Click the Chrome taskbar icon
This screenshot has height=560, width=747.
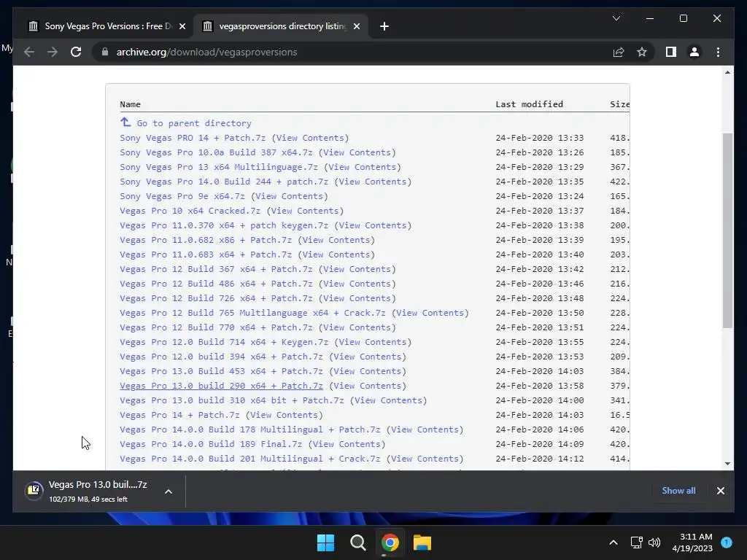[x=390, y=542]
